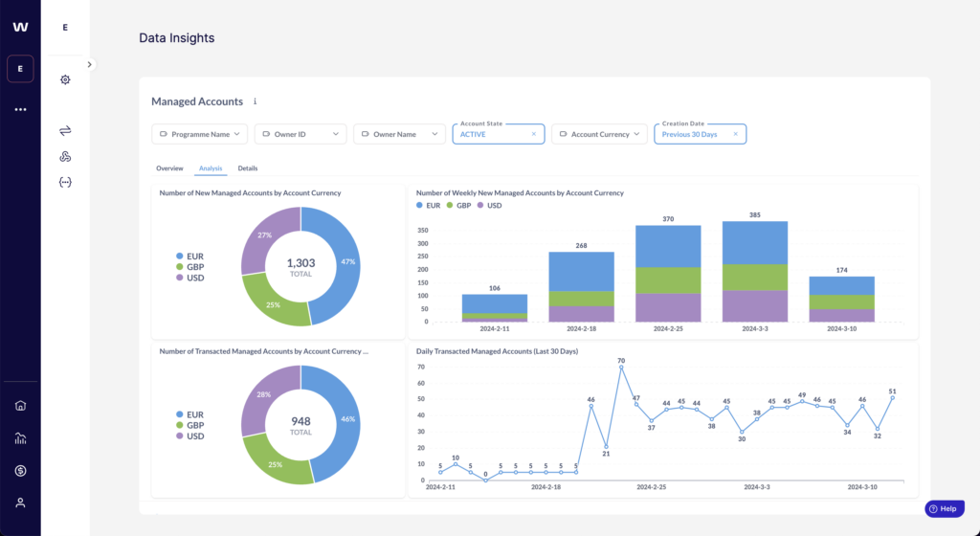
Task: Switch to the Details tab
Action: pyautogui.click(x=248, y=168)
